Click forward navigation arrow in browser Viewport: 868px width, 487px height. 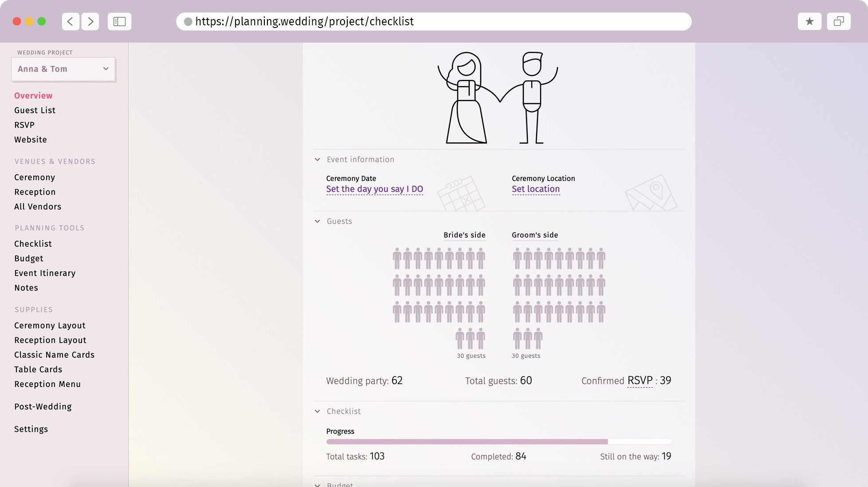91,21
